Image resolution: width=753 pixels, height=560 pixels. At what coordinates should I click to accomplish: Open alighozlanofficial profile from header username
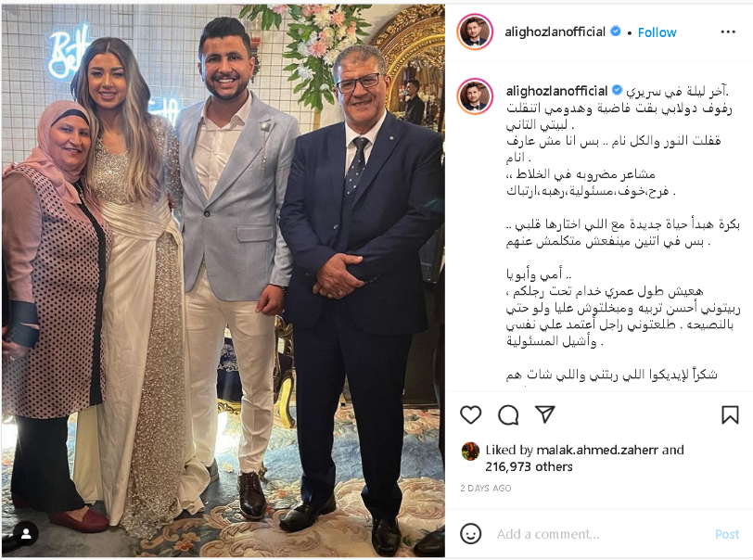[x=555, y=32]
